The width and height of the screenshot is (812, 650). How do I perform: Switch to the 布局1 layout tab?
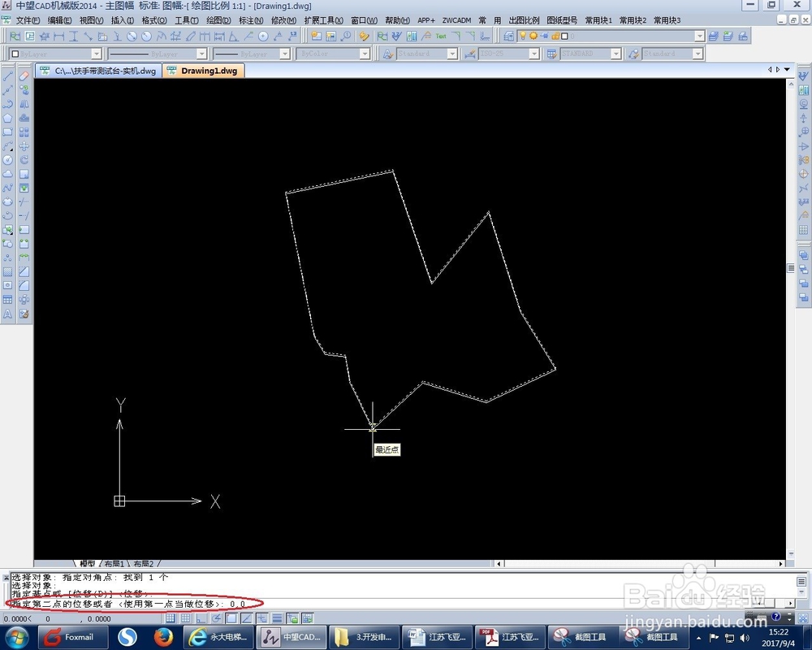(114, 563)
